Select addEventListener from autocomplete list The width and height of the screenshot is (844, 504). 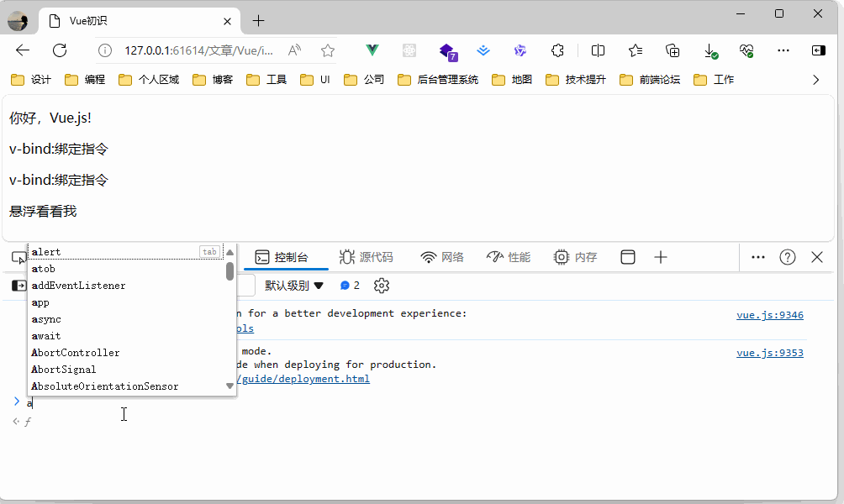point(78,286)
